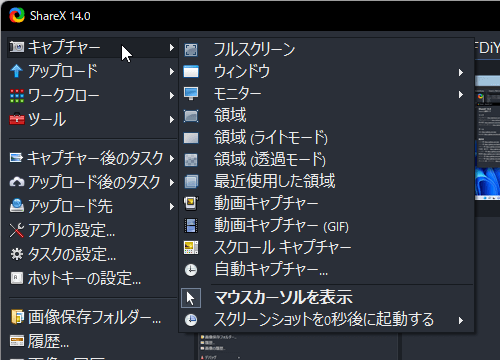
Task: Click the 履歴 history icon
Action: (17, 341)
